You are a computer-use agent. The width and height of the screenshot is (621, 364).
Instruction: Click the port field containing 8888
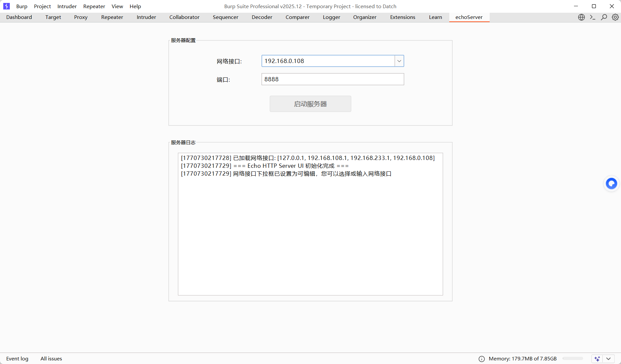click(x=333, y=79)
